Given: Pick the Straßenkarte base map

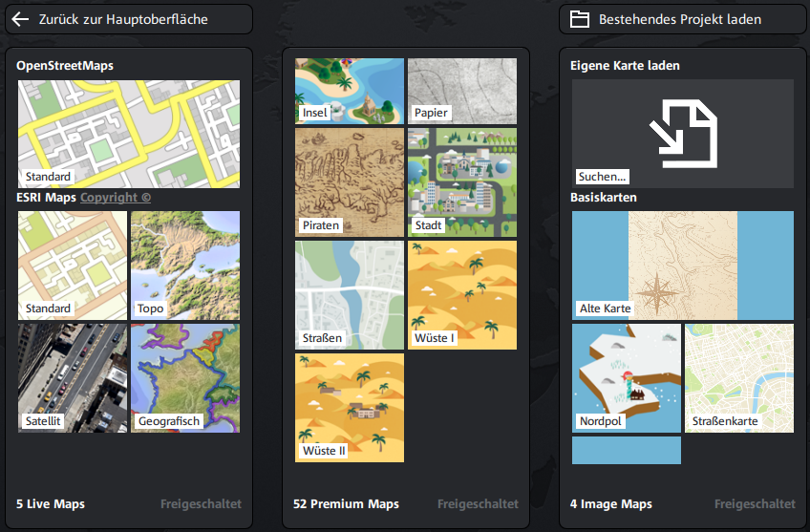Looking at the screenshot, I should click(x=739, y=378).
